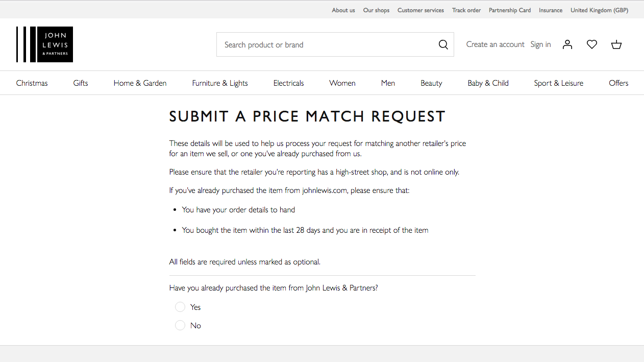Click the bullet about buying within 28 days

[x=305, y=230]
